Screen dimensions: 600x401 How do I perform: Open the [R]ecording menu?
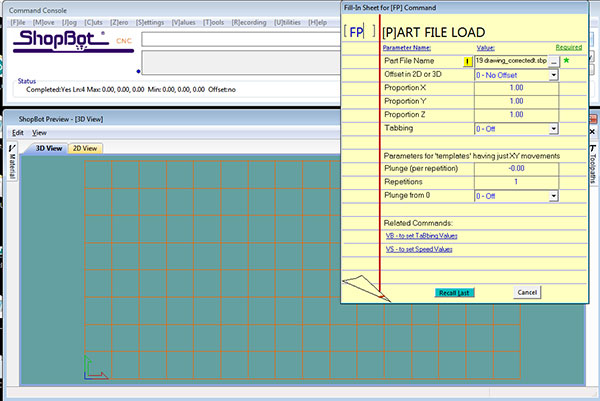pos(249,23)
